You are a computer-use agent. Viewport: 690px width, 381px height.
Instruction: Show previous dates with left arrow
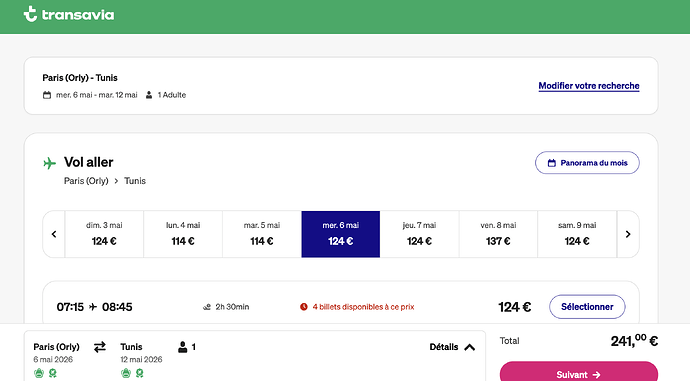coord(54,234)
